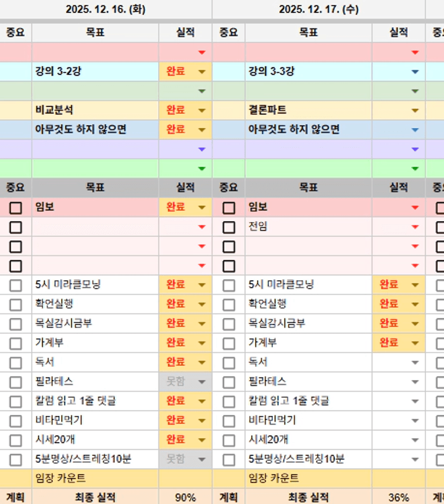Tick Dec 16 5시 미라클모닝 checkbox
444x504 pixels.
16,285
